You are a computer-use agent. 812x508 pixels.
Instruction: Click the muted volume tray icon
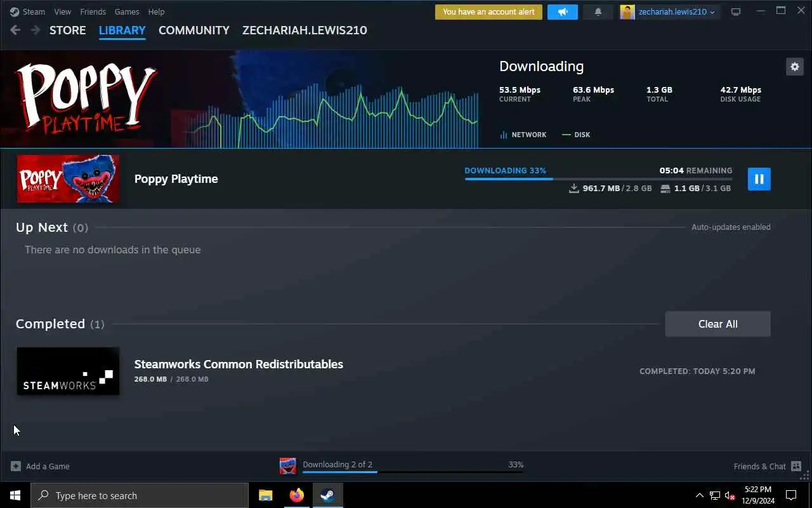(x=730, y=495)
